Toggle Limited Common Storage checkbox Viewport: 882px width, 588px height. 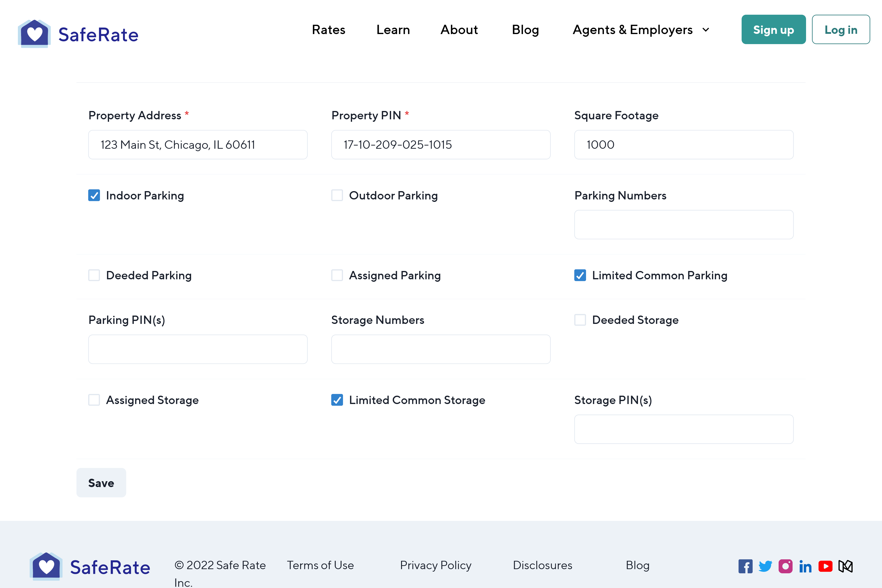[337, 400]
